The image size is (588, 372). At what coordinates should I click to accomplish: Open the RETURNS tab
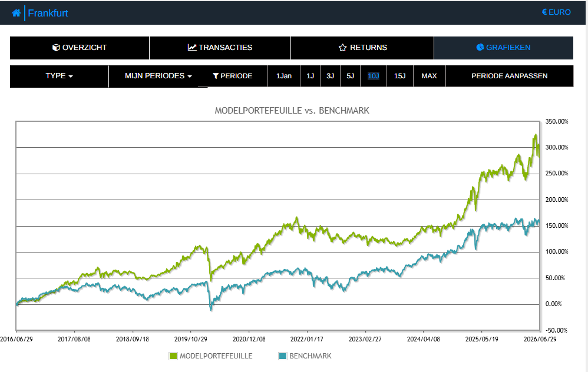point(362,48)
